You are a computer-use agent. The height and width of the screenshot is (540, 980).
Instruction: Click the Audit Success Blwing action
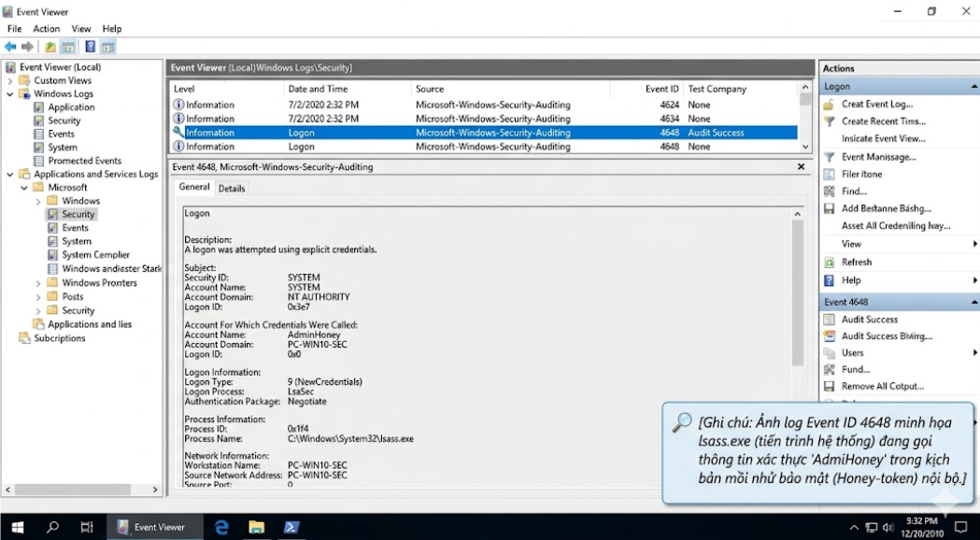click(x=887, y=336)
